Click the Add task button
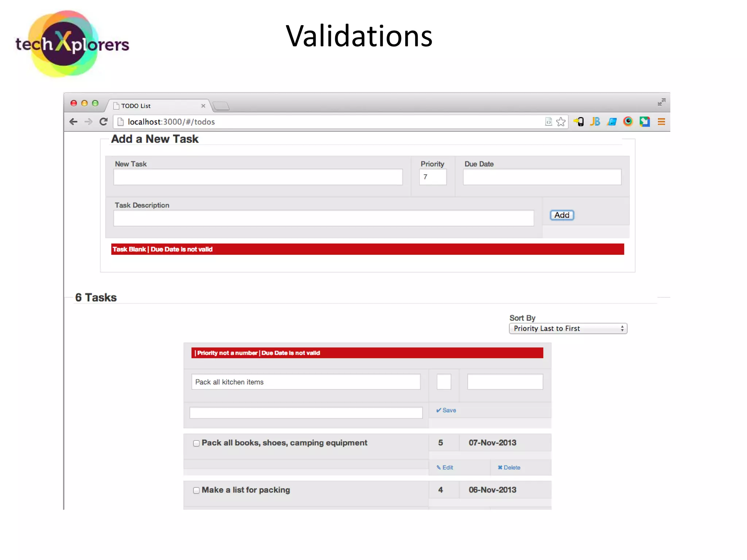This screenshot has height=560, width=747. coord(562,215)
